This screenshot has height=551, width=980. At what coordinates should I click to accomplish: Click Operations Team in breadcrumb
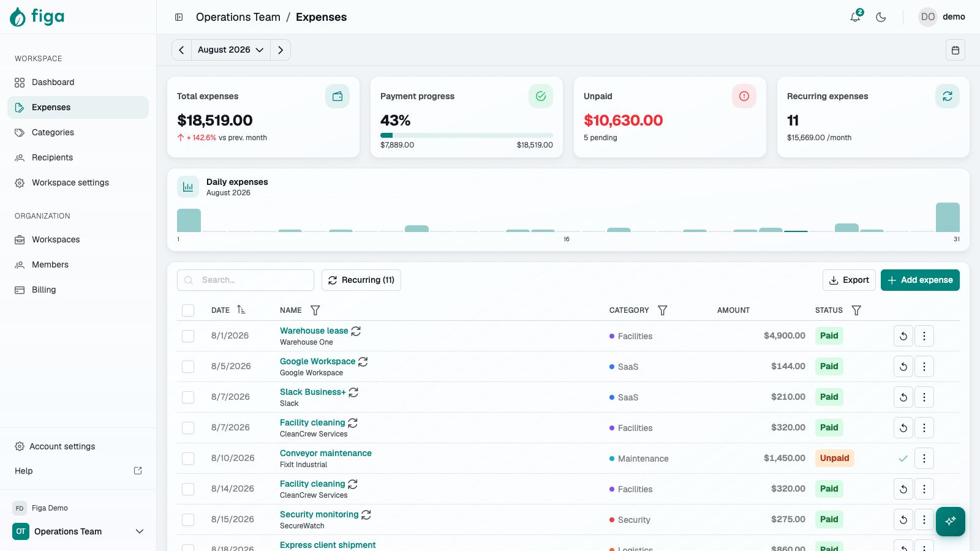(x=238, y=17)
